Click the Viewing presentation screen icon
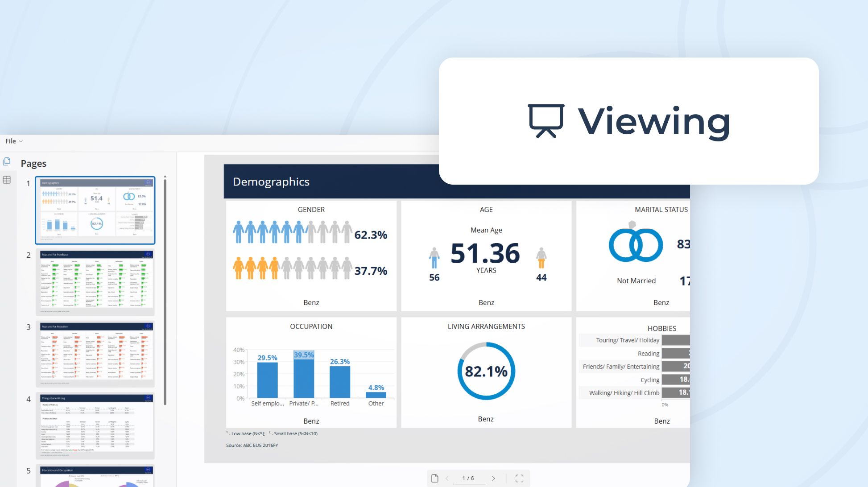Screen dimensions: 868x487 tap(546, 121)
